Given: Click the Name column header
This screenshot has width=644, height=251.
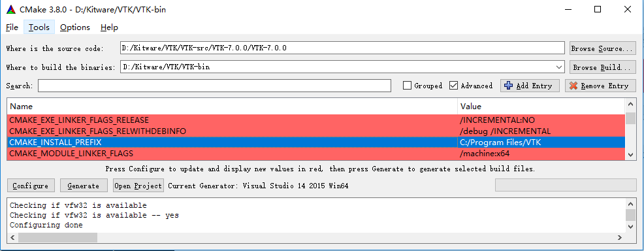Looking at the screenshot, I should (x=232, y=106).
